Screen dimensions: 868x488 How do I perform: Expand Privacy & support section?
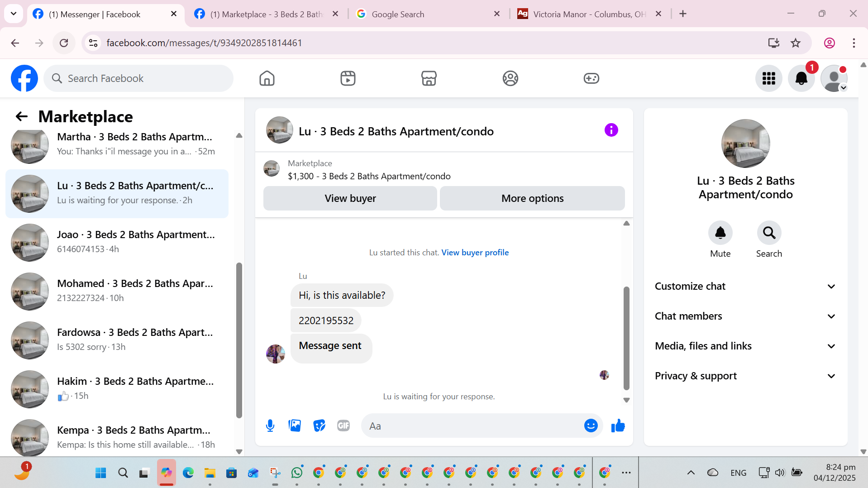(x=745, y=376)
